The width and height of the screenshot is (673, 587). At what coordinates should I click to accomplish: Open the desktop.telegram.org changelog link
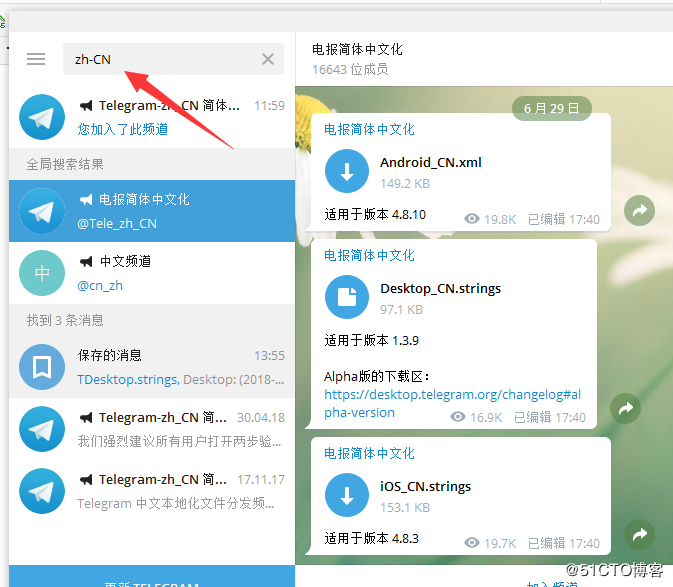click(452, 403)
